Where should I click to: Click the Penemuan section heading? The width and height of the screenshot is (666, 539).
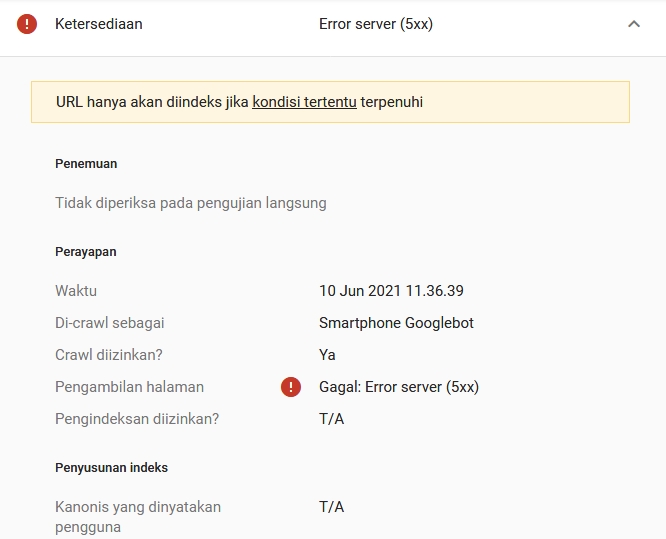(x=86, y=164)
